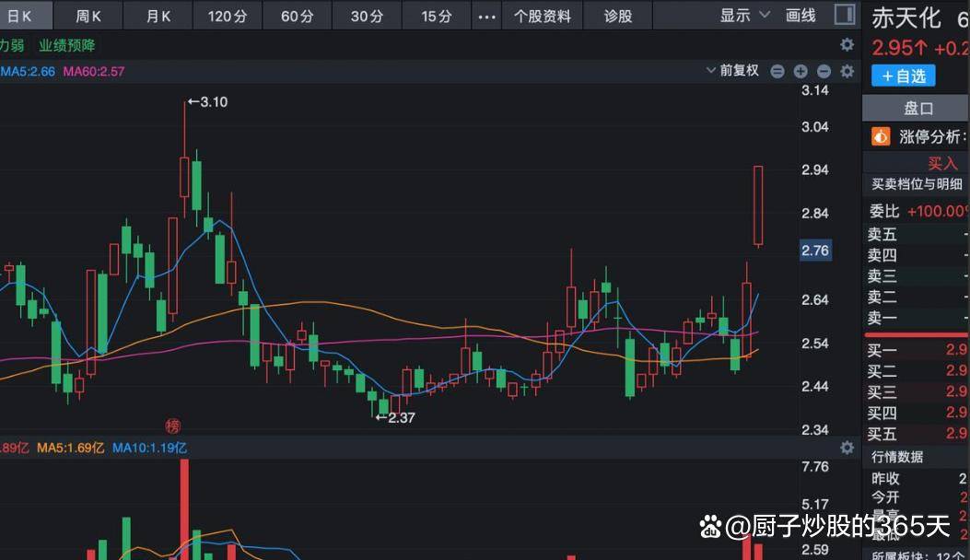Select the 60分 chart tab
The height and width of the screenshot is (560, 970).
click(x=297, y=17)
